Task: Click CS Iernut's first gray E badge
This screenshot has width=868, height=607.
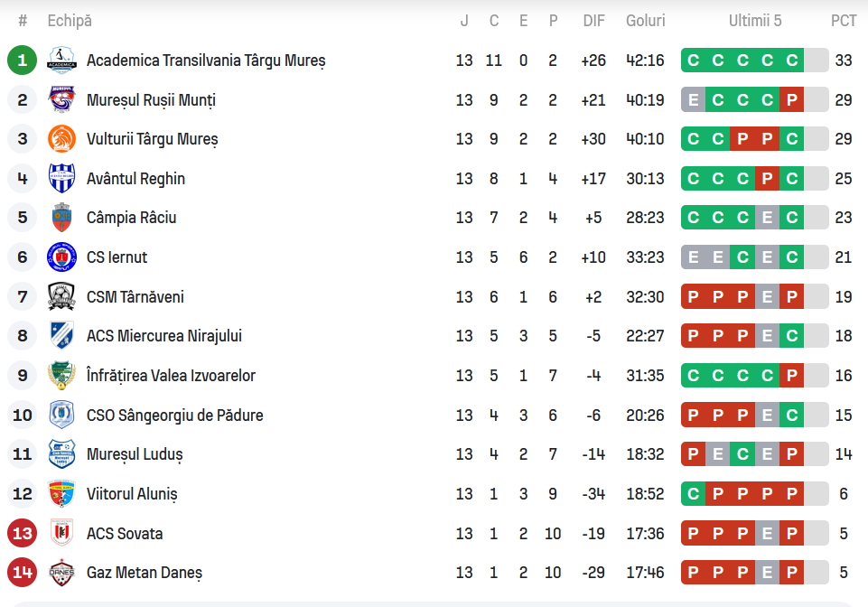Action: (x=693, y=257)
